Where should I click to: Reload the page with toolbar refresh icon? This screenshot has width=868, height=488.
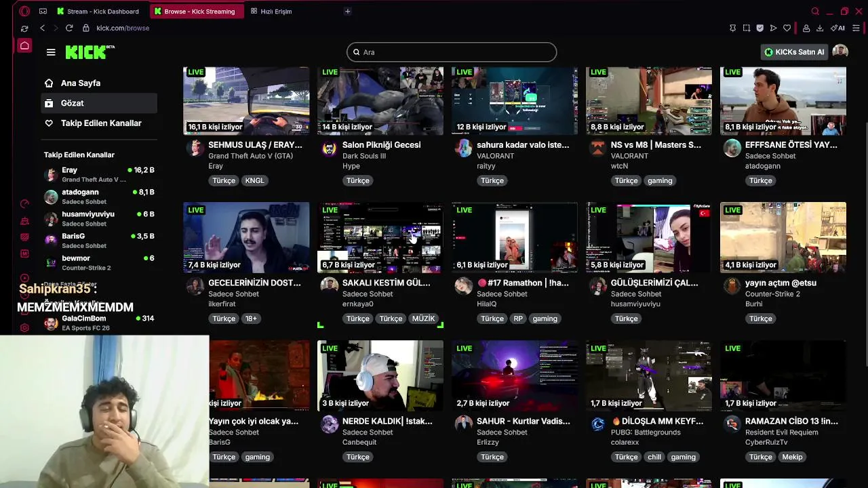[69, 28]
